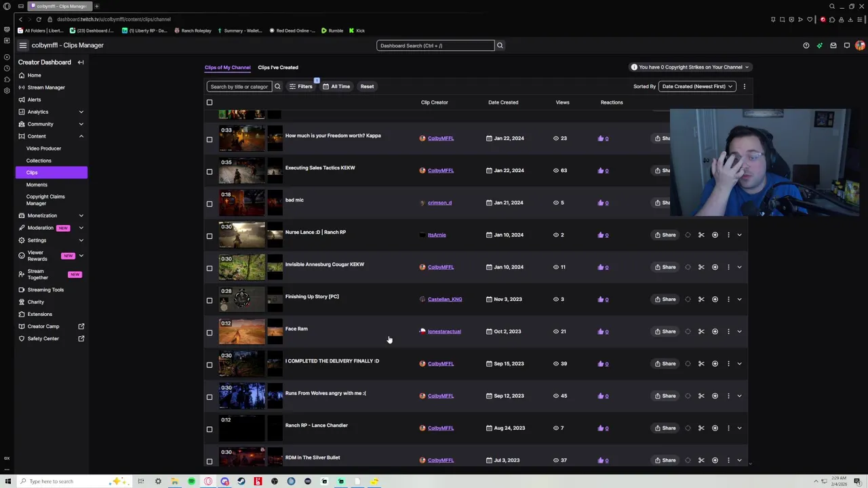This screenshot has height=488, width=868.
Task: Check the box for Invisible Annesburg Cougar clip
Action: [x=210, y=268]
